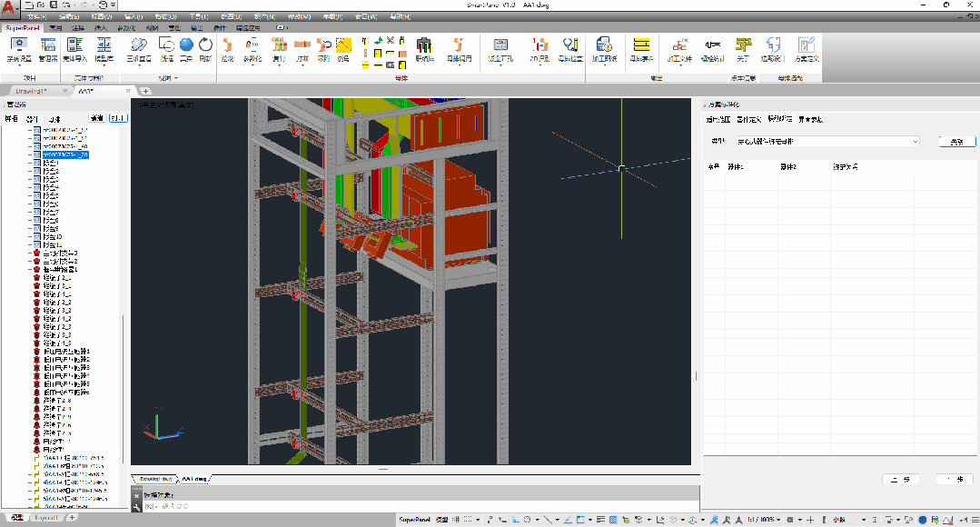
Task: Select the magnet snap tool
Action: 323,49
